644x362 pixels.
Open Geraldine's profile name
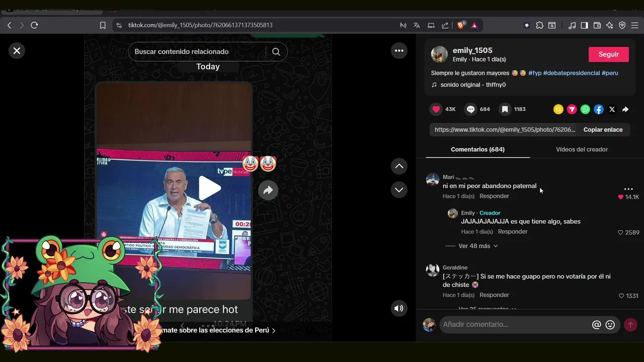[x=455, y=267]
